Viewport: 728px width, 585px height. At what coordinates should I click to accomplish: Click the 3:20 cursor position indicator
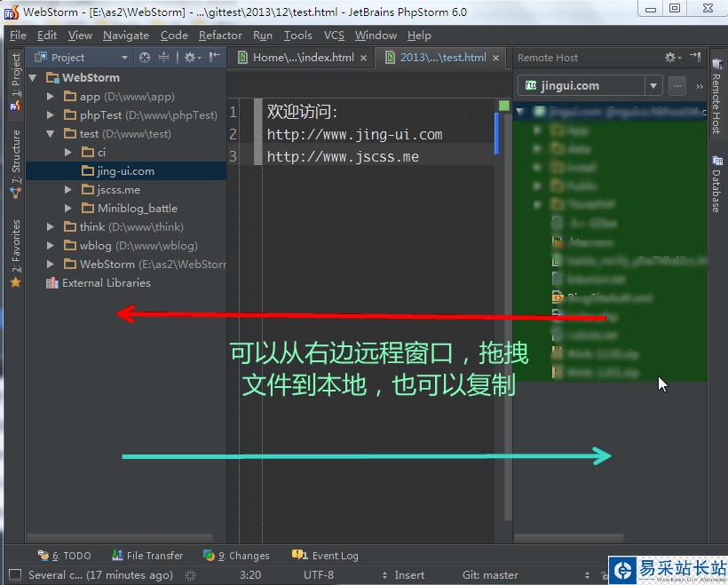250,574
